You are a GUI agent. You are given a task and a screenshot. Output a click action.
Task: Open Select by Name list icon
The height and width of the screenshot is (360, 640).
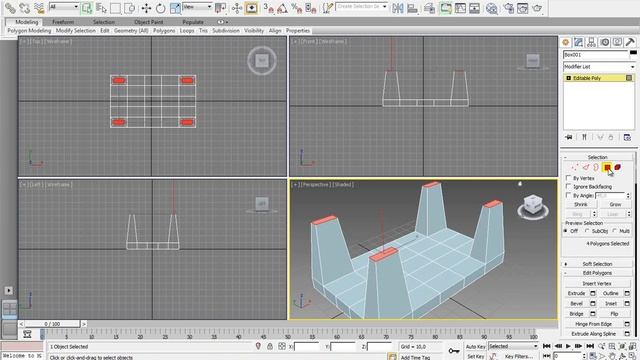(101, 7)
